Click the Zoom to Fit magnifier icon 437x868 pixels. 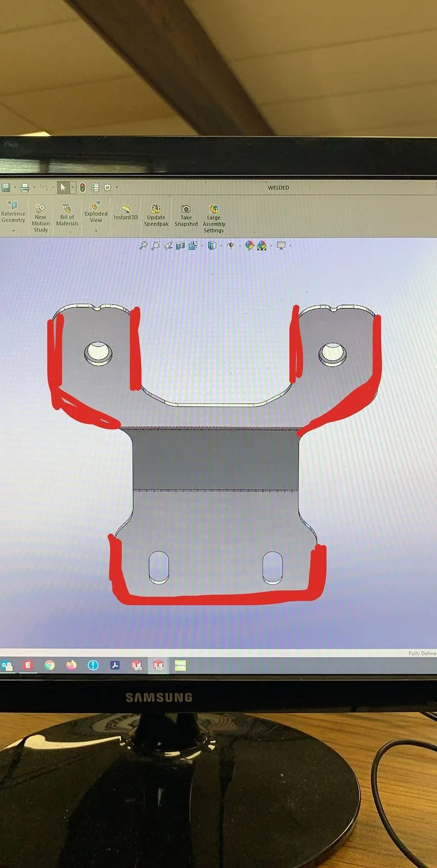tap(143, 245)
